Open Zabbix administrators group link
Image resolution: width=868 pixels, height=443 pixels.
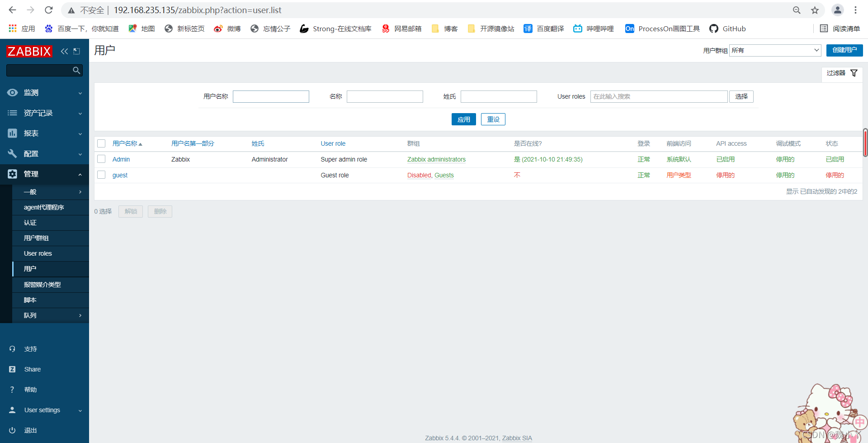tap(436, 159)
